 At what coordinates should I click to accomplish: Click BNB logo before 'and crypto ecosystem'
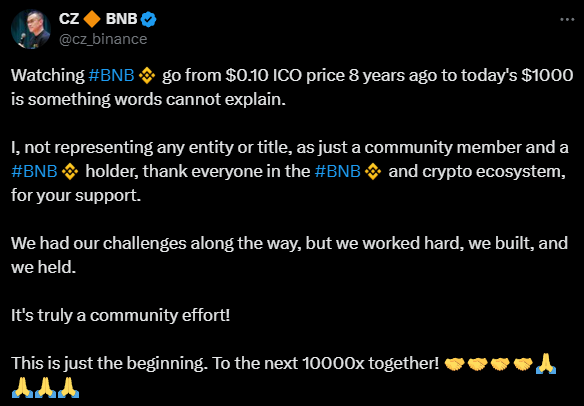coord(373,172)
